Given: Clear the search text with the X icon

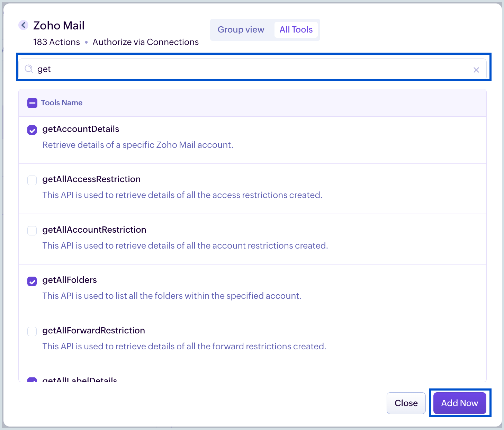Looking at the screenshot, I should (476, 70).
